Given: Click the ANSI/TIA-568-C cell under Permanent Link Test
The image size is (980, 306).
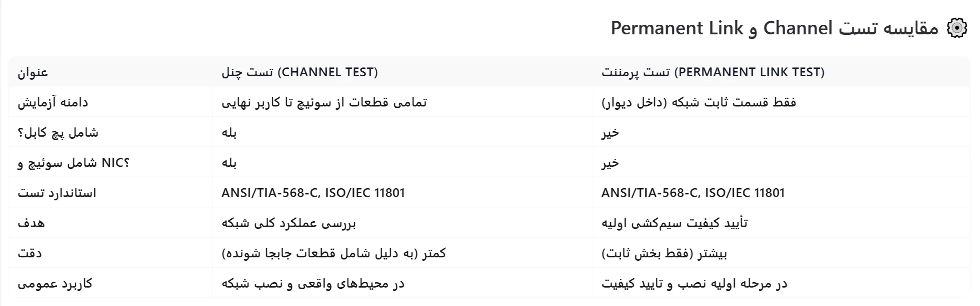Looking at the screenshot, I should [693, 193].
